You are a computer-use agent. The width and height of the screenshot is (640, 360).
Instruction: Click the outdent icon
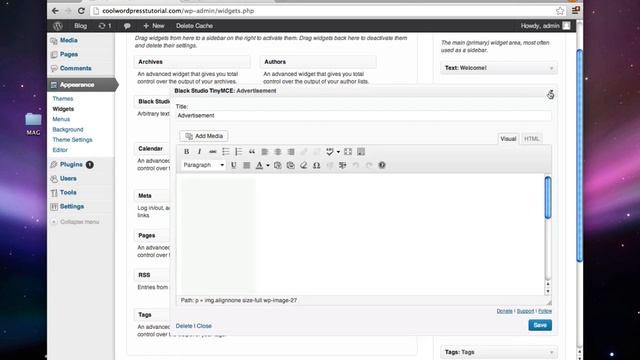pyautogui.click(x=330, y=165)
